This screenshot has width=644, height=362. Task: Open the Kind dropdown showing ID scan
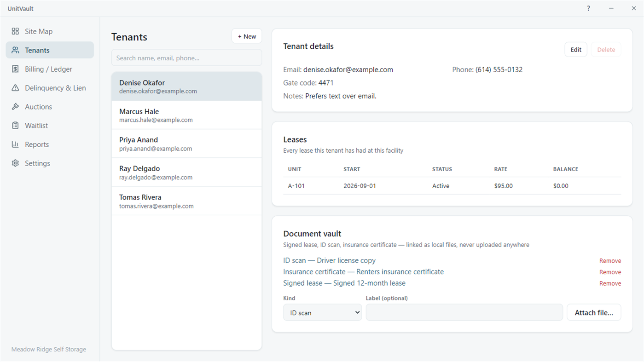click(323, 312)
